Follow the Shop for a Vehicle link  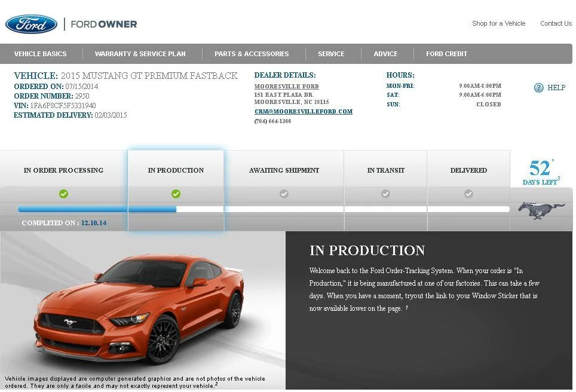[x=498, y=23]
